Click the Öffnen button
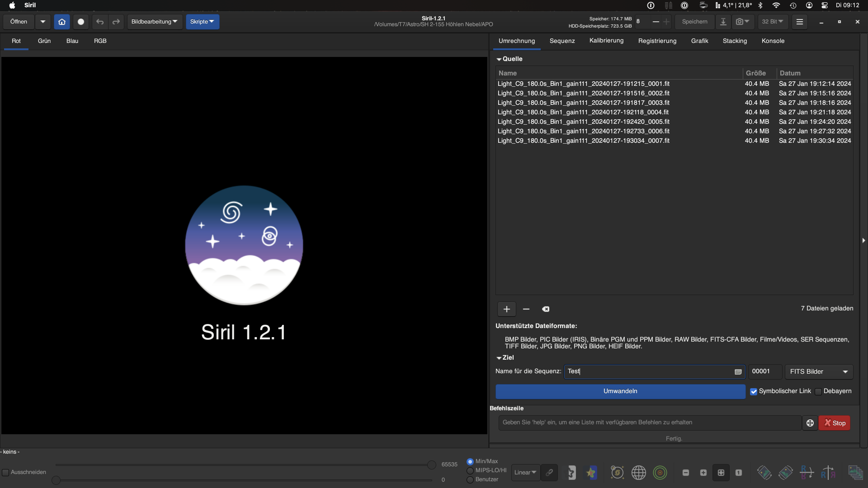Image resolution: width=868 pixels, height=488 pixels. 19,22
